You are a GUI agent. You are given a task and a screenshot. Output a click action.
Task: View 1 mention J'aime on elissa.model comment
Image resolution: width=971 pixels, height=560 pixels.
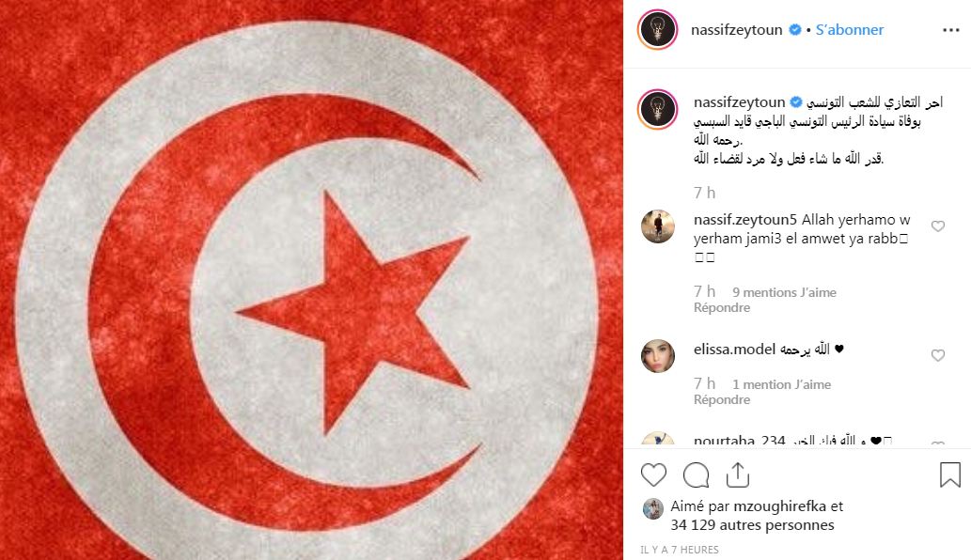pos(781,384)
